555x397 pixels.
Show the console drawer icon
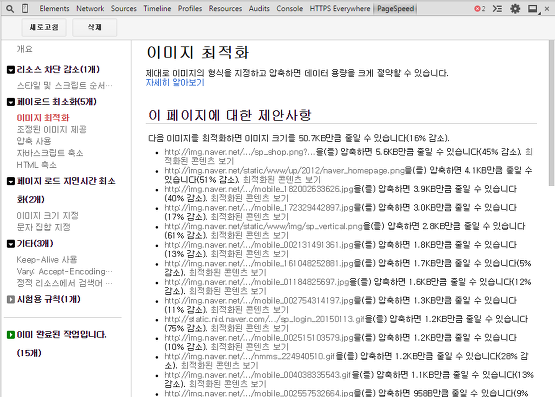(497, 8)
